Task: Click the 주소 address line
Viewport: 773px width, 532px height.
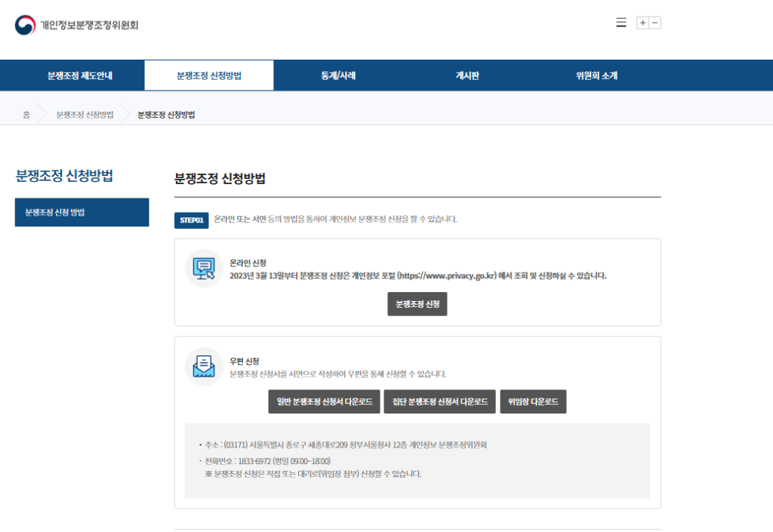Action: [x=346, y=444]
